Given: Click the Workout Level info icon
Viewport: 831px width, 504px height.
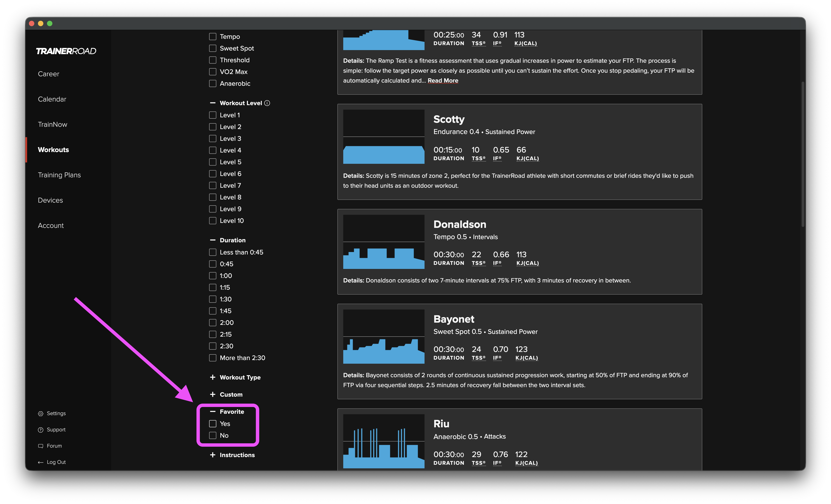Looking at the screenshot, I should pos(267,103).
